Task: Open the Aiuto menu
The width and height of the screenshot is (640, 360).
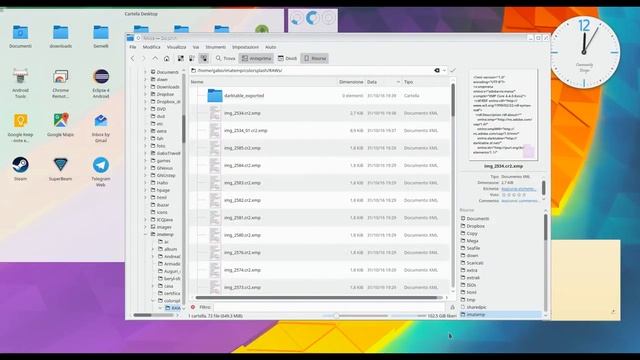Action: pyautogui.click(x=271, y=47)
